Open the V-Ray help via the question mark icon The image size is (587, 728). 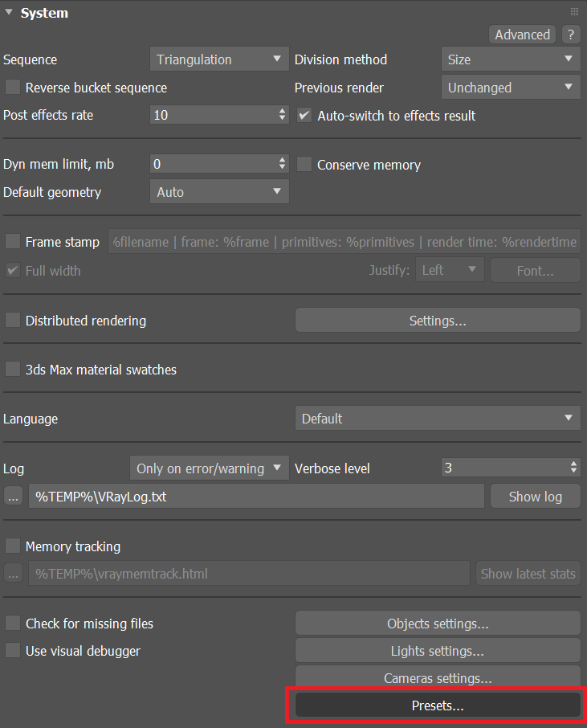pyautogui.click(x=570, y=35)
